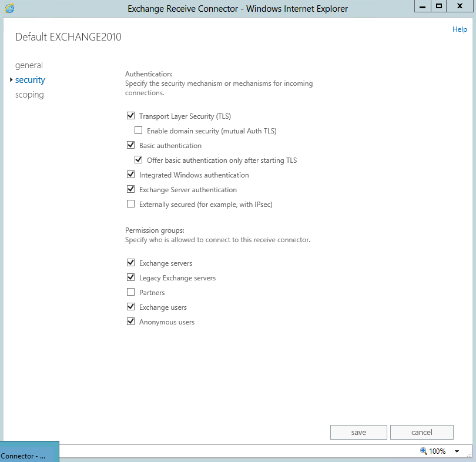Click the Connector taskbar window button
This screenshot has height=462, width=476.
(x=26, y=456)
